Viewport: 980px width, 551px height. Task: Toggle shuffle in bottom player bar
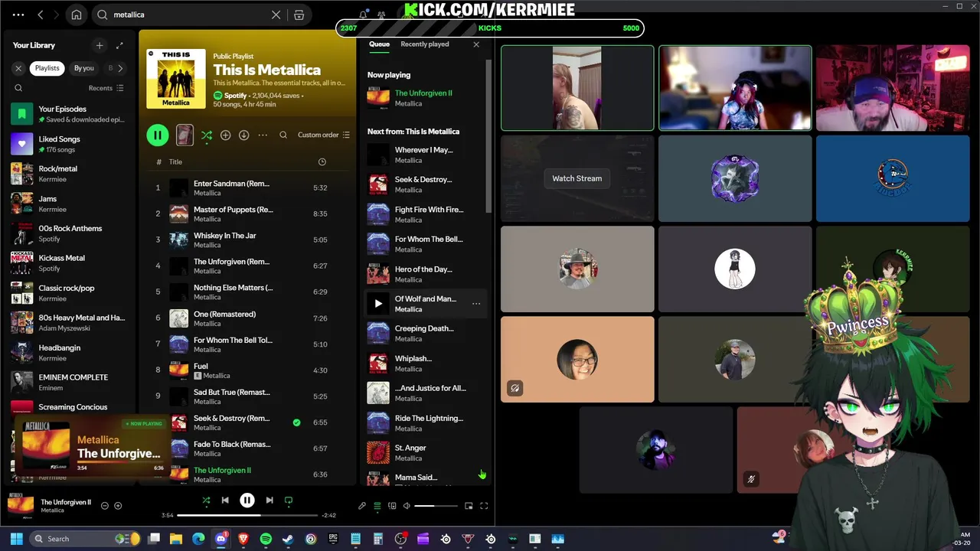coord(206,500)
